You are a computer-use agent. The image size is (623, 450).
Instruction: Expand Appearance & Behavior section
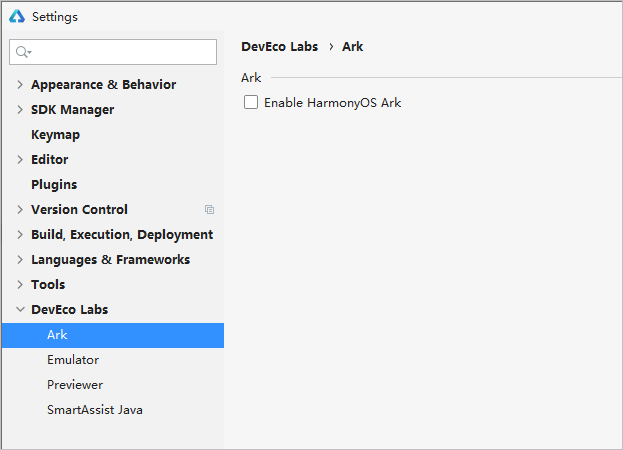pyautogui.click(x=20, y=85)
